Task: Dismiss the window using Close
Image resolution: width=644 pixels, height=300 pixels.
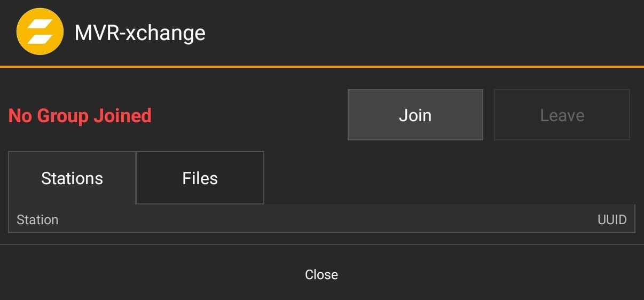Action: click(x=321, y=274)
